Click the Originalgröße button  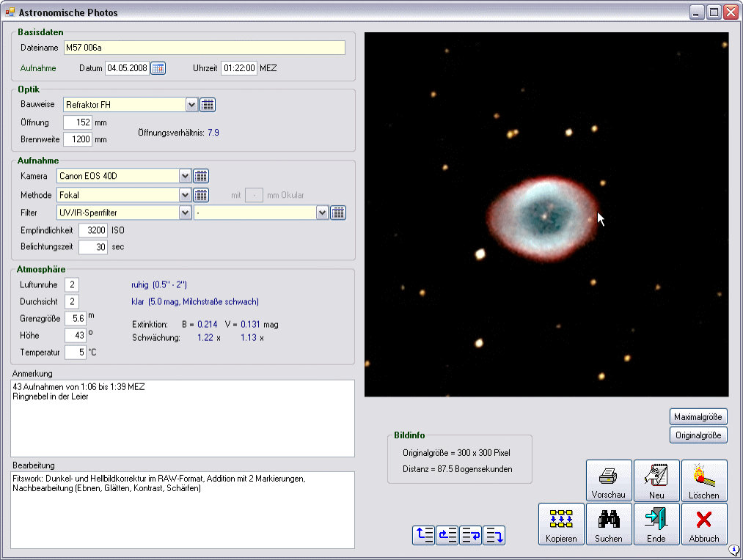click(698, 435)
